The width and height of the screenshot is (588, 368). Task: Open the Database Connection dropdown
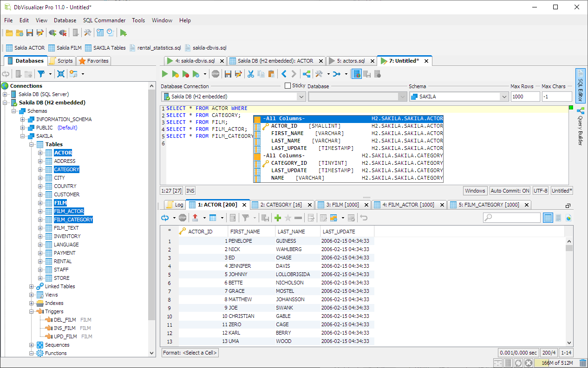(x=301, y=97)
